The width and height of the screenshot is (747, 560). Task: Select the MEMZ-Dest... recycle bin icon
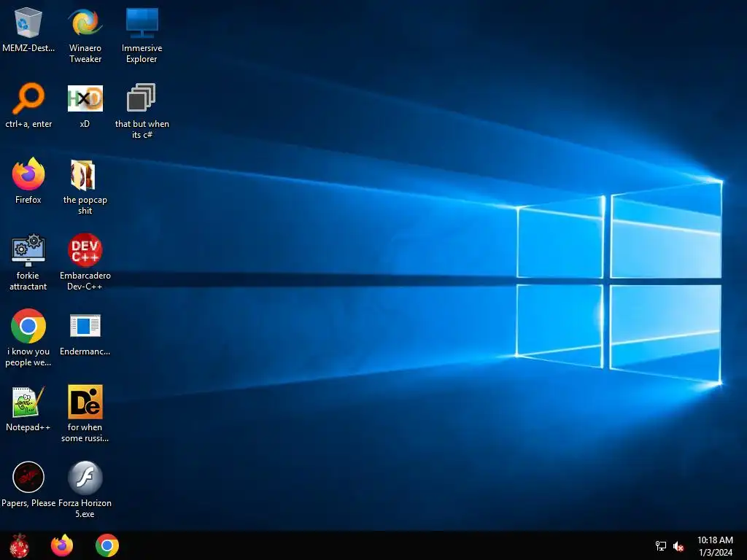(x=28, y=23)
